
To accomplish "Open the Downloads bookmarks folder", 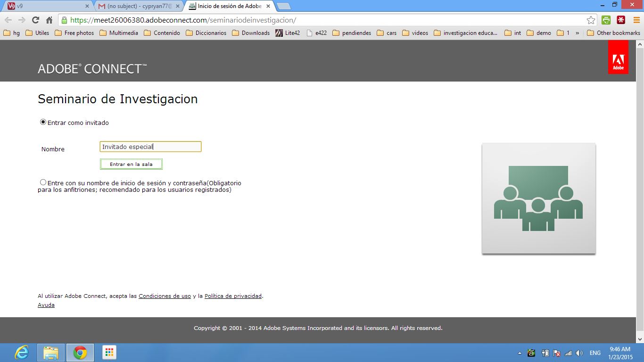I will coord(251,33).
